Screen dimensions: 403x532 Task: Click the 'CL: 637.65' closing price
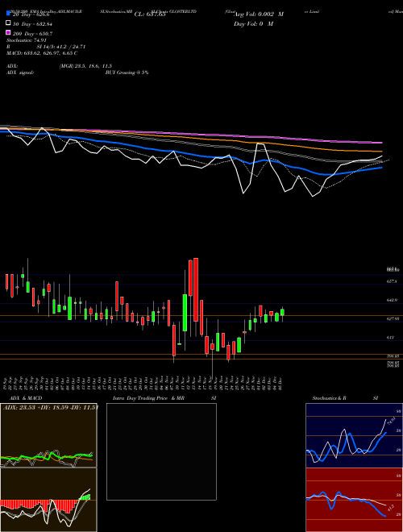pyautogui.click(x=150, y=15)
